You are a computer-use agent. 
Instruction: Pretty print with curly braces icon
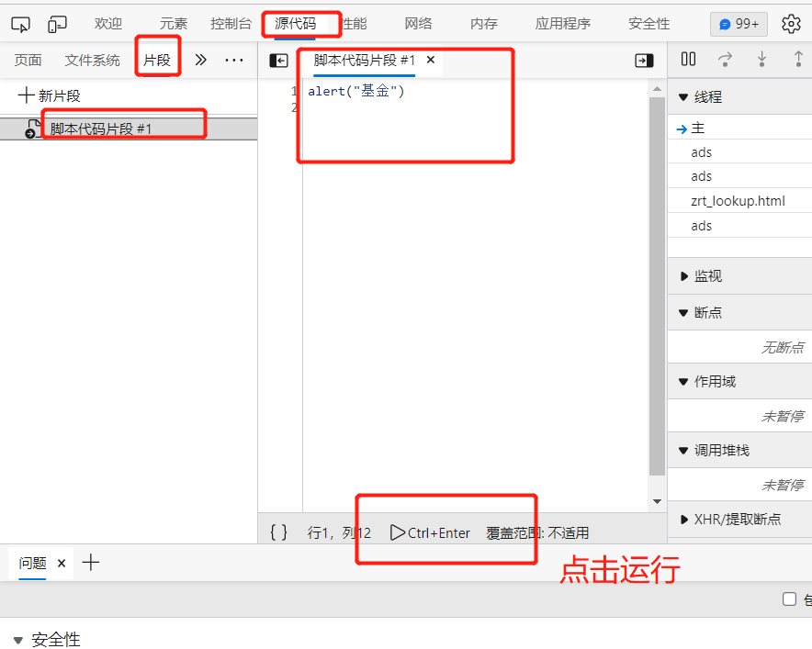coord(278,532)
